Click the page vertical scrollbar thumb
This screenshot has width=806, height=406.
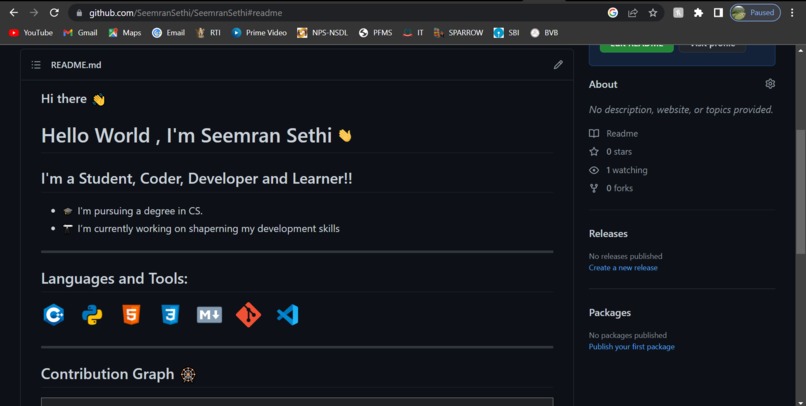(x=800, y=191)
